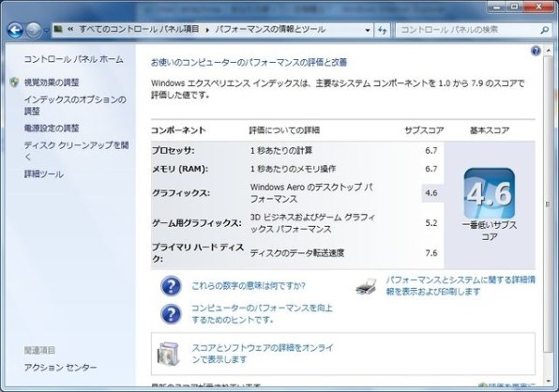The height and width of the screenshot is (392, 559).
Task: Select パフォーマンスの情報とツール breadcrumb
Action: 270,29
